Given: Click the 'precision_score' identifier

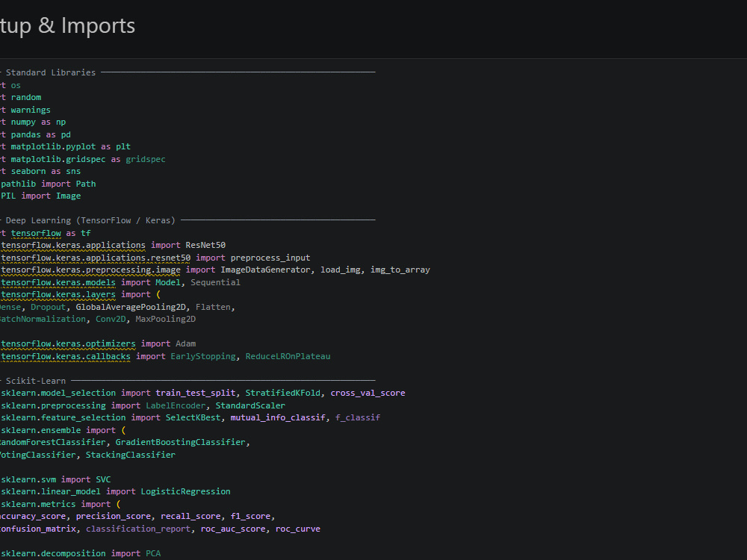Looking at the screenshot, I should 114,516.
